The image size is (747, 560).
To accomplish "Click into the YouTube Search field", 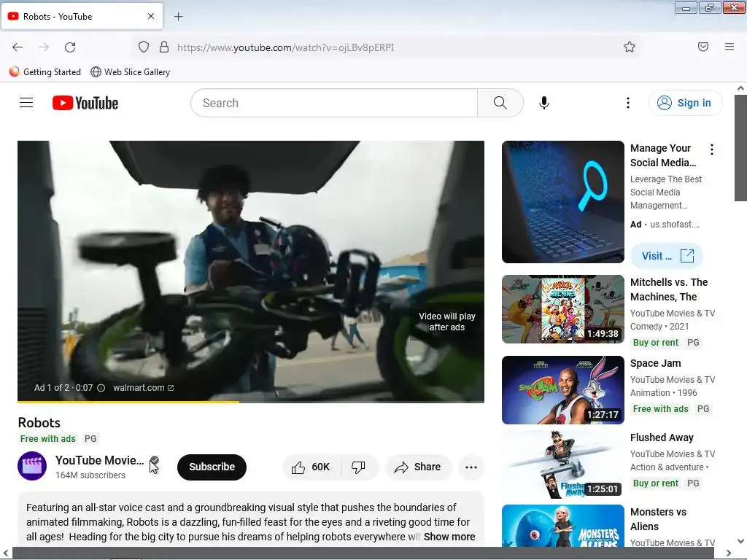I will [x=334, y=103].
